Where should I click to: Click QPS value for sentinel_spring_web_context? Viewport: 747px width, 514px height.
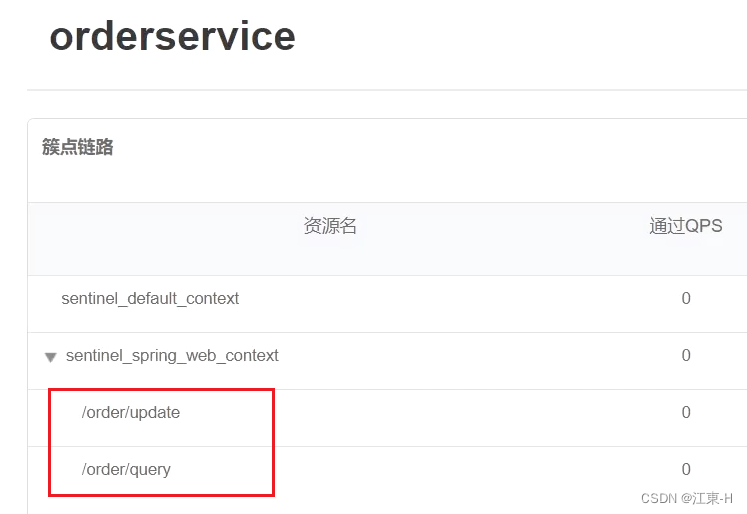(x=686, y=355)
